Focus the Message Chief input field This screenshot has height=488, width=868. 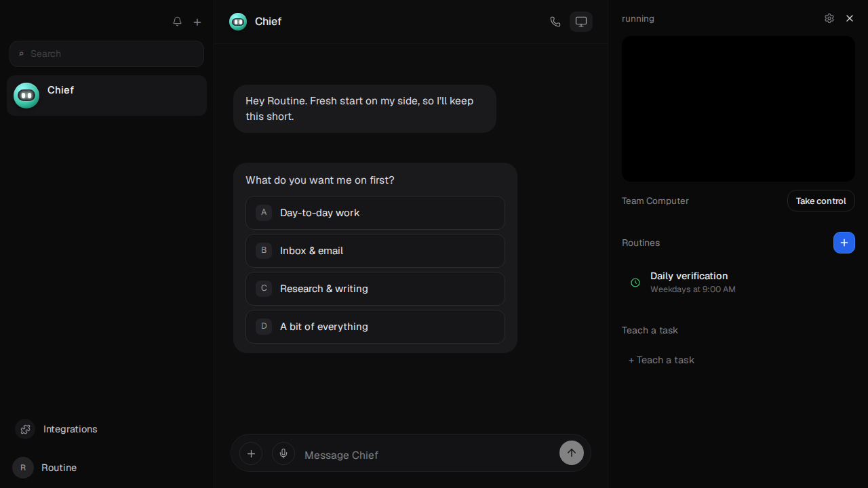(427, 455)
